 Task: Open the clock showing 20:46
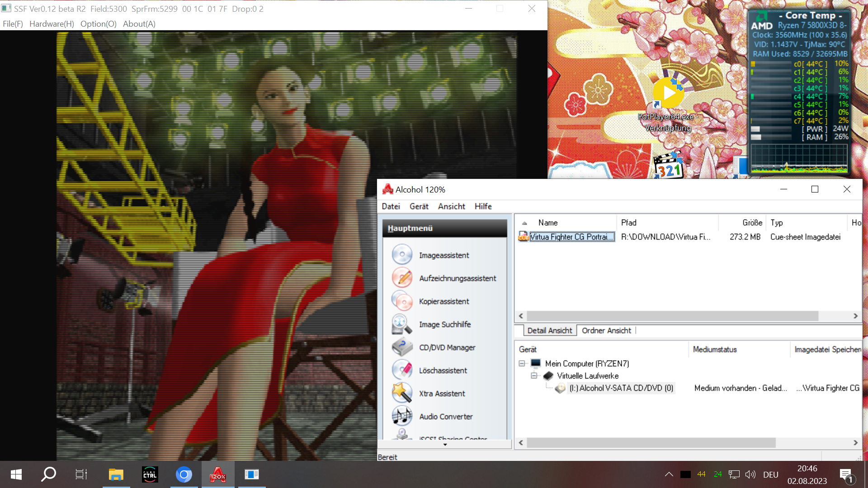(x=807, y=469)
